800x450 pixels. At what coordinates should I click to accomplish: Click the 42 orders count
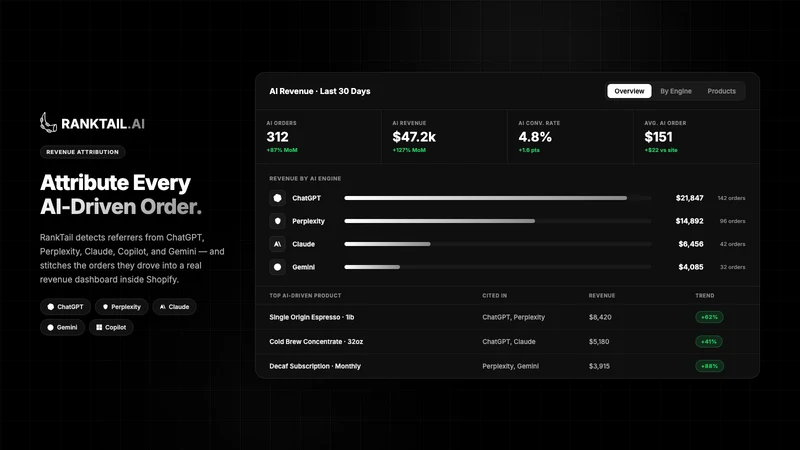[732, 244]
